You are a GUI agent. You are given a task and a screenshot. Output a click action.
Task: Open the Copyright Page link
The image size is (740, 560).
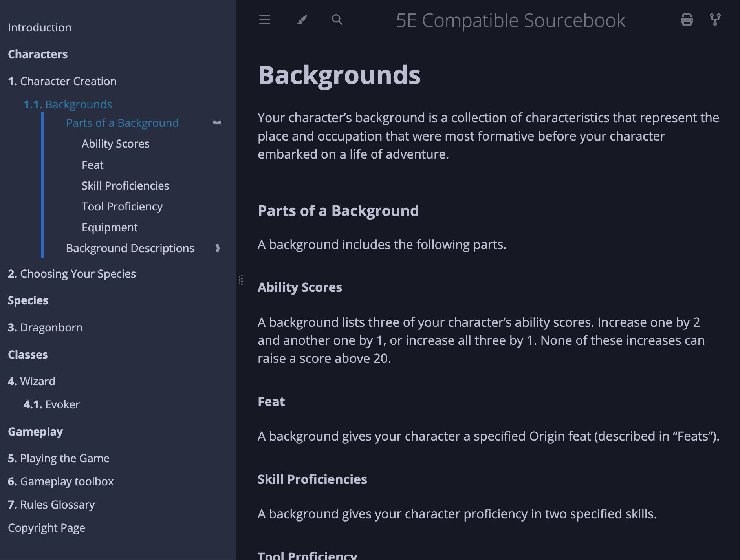click(46, 528)
